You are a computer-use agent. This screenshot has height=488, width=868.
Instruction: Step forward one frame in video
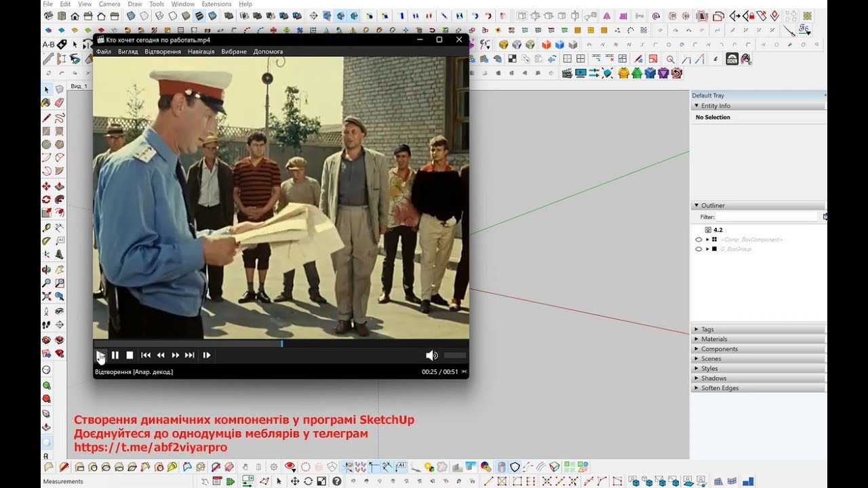pyautogui.click(x=207, y=355)
